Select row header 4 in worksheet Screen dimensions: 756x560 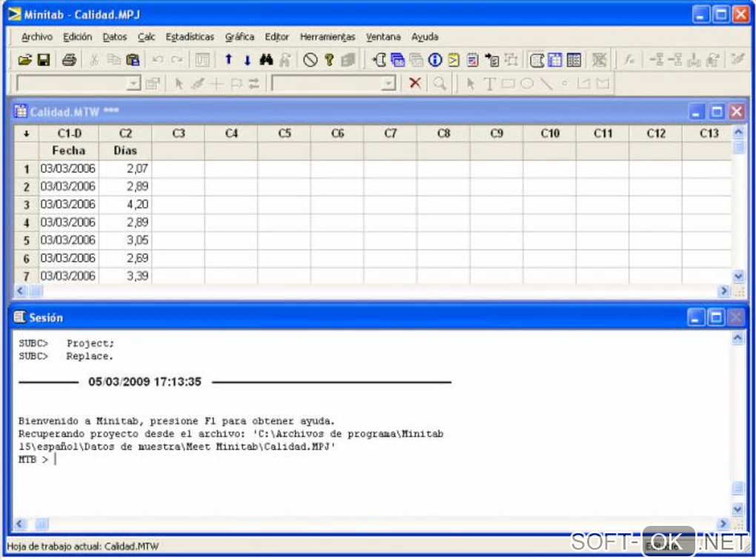click(x=27, y=223)
